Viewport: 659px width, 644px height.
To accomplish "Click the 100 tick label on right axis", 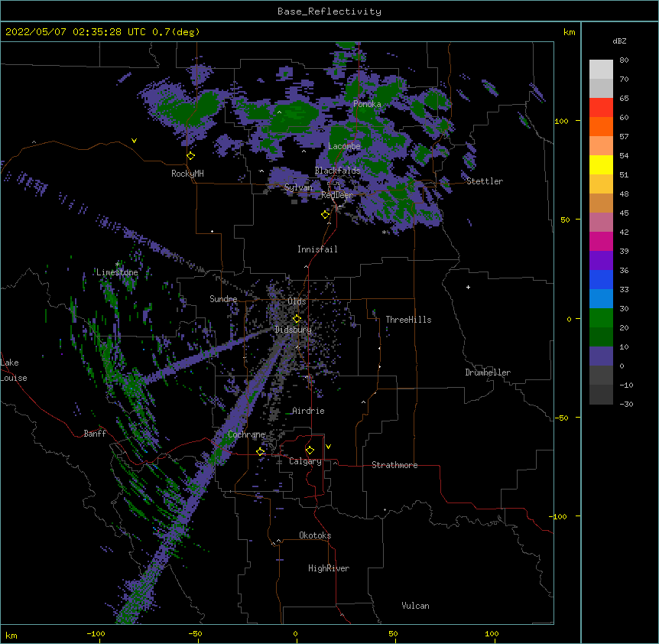I will click(561, 121).
